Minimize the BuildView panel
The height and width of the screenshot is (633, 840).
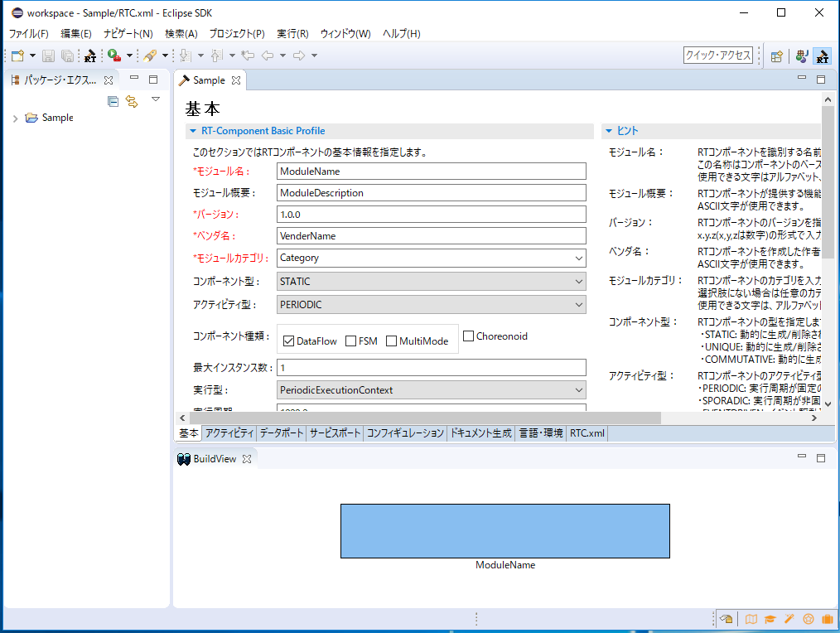click(x=802, y=457)
